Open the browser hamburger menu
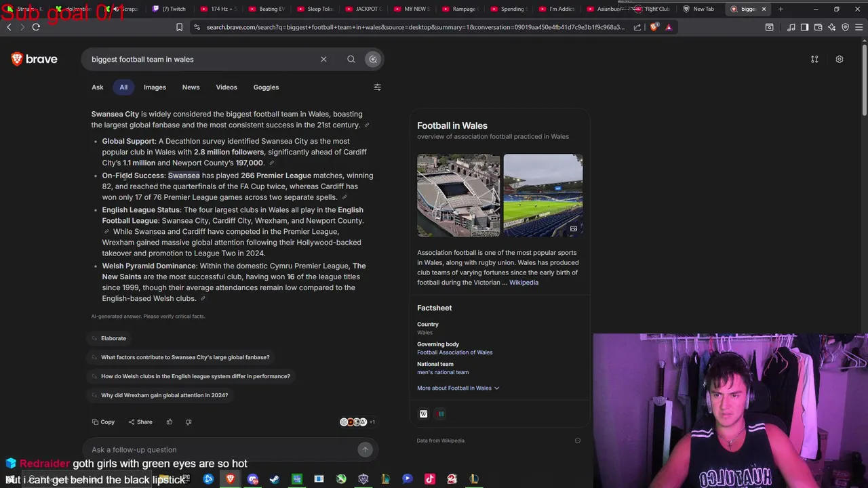The width and height of the screenshot is (868, 488). click(859, 27)
